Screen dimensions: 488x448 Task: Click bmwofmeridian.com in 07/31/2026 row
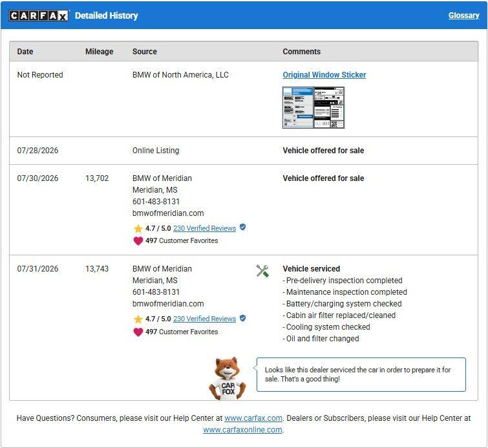tap(168, 304)
